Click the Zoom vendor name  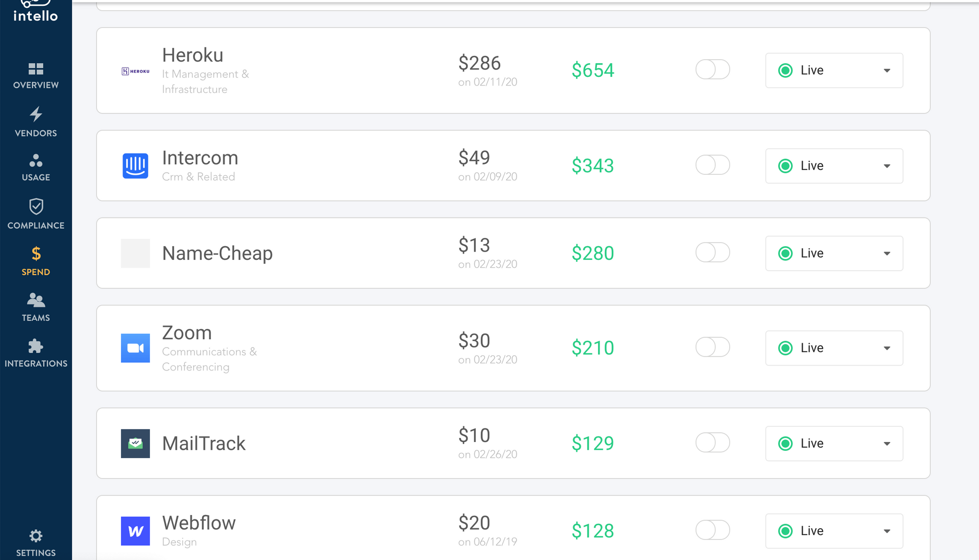coord(187,333)
